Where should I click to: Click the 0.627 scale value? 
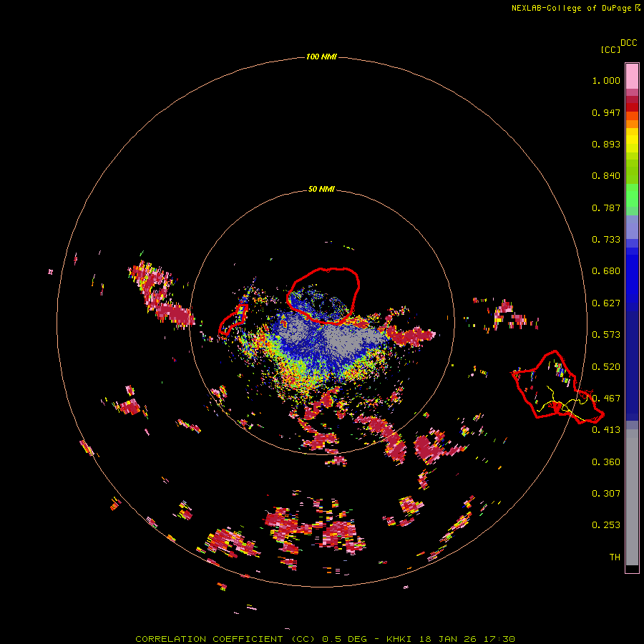coord(606,303)
